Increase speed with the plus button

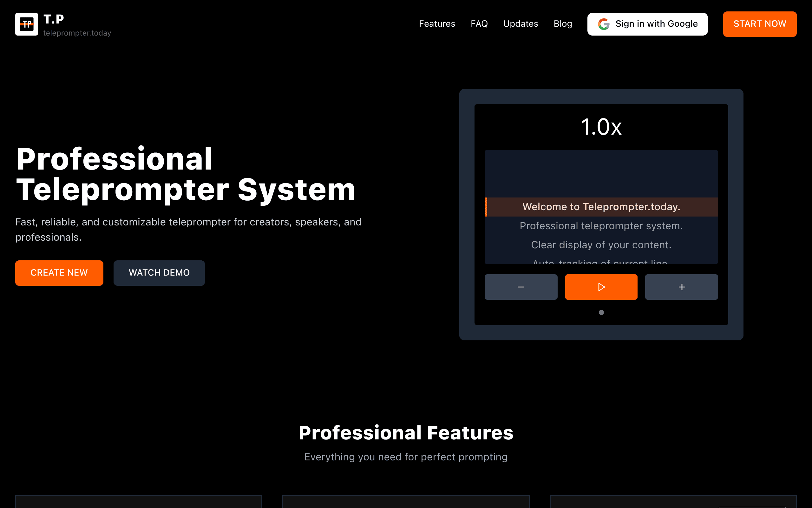681,287
